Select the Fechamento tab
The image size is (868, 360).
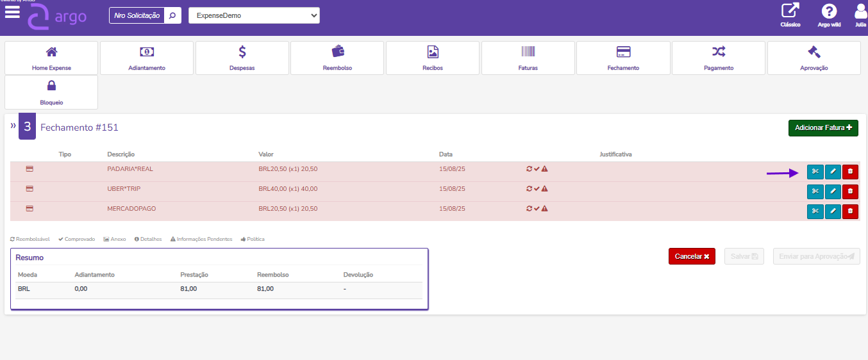coord(623,58)
